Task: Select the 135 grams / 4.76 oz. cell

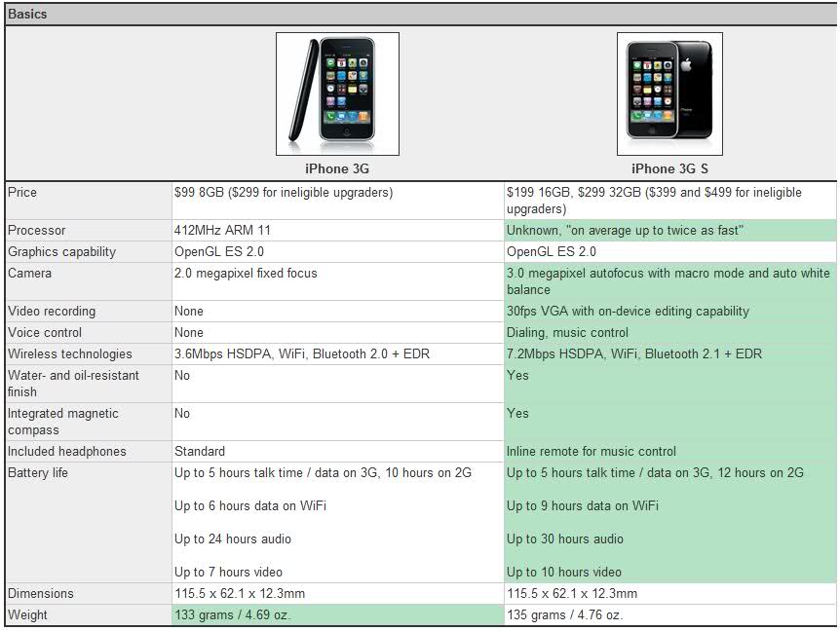Action: [x=564, y=615]
